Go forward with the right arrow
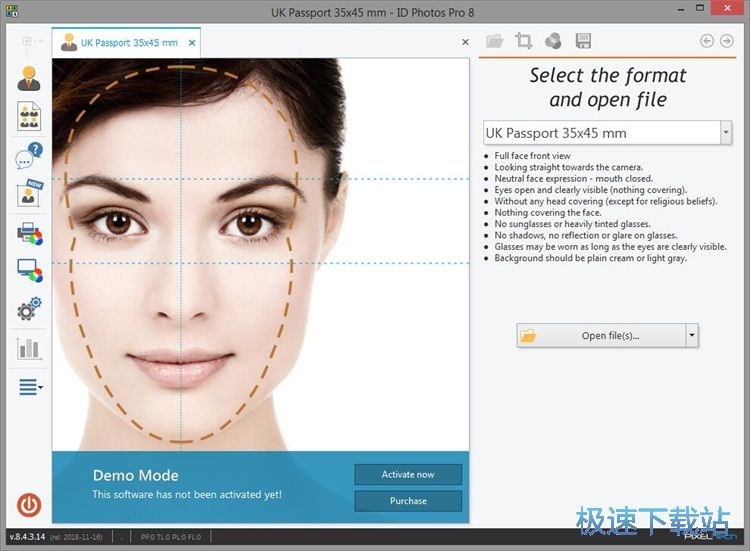 [727, 41]
